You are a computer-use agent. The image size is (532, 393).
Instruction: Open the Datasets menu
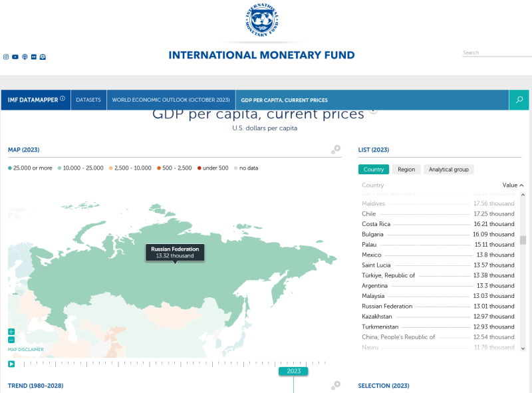click(x=88, y=100)
